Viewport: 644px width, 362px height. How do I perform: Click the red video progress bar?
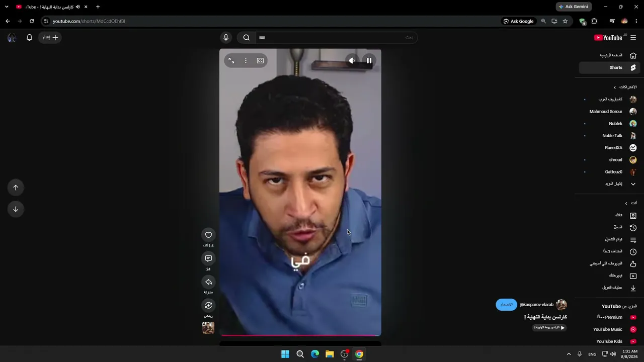(300, 335)
